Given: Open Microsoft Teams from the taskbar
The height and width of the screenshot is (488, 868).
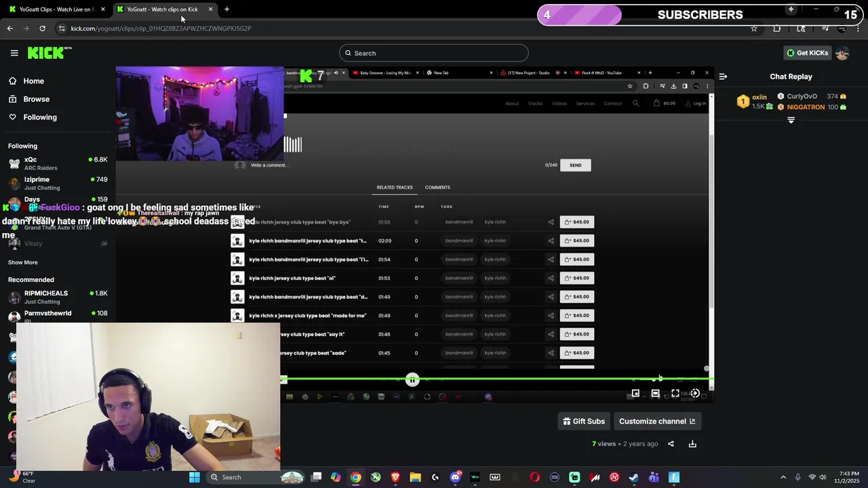Looking at the screenshot, I should click(x=654, y=477).
